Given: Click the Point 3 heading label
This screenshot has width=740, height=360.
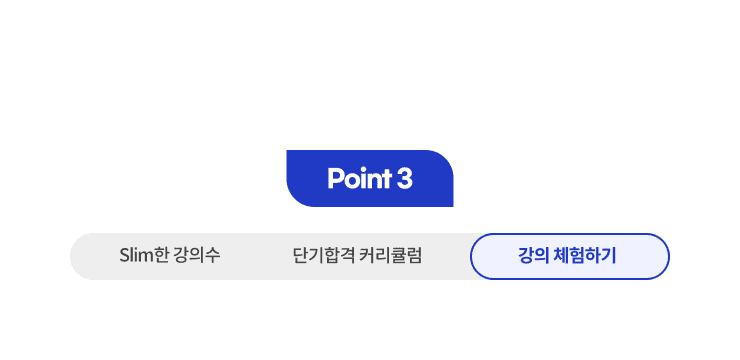Looking at the screenshot, I should pyautogui.click(x=370, y=179).
